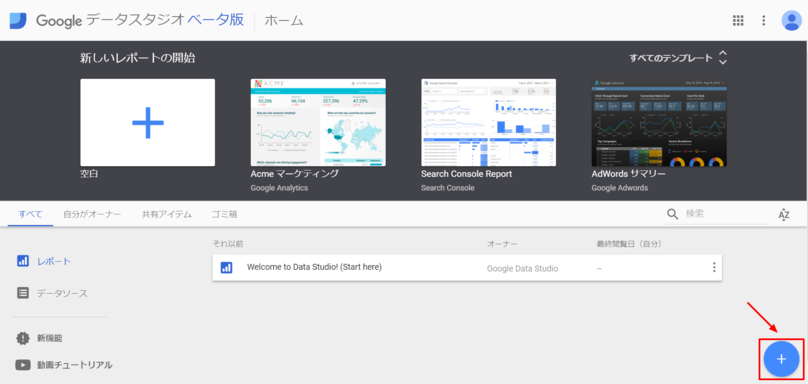Expand すべてのテンプレート list

pyautogui.click(x=678, y=58)
